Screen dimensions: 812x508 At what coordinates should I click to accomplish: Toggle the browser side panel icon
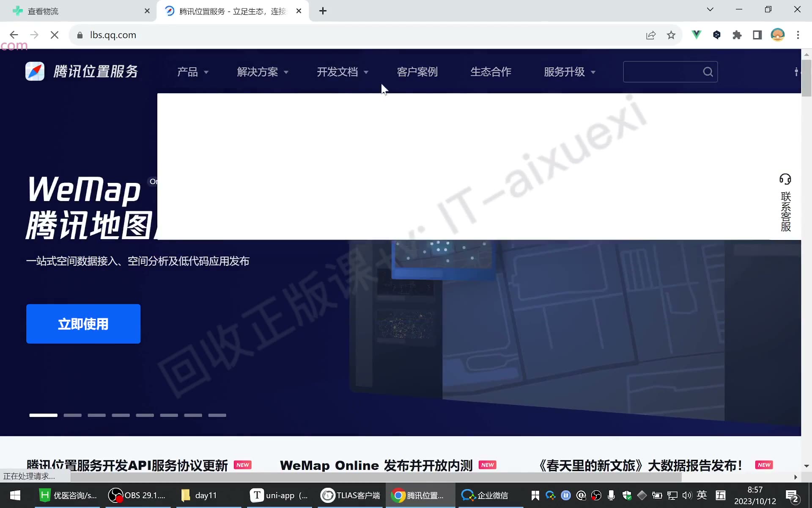pyautogui.click(x=757, y=35)
